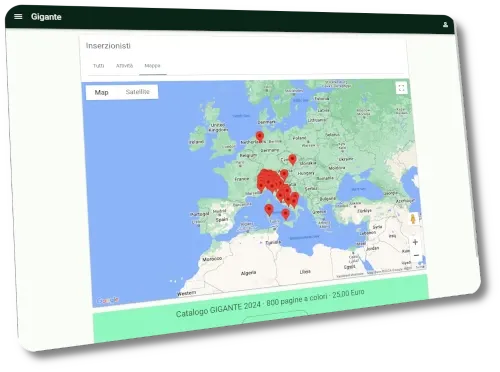Select the Inserzionisti heading

(x=108, y=46)
